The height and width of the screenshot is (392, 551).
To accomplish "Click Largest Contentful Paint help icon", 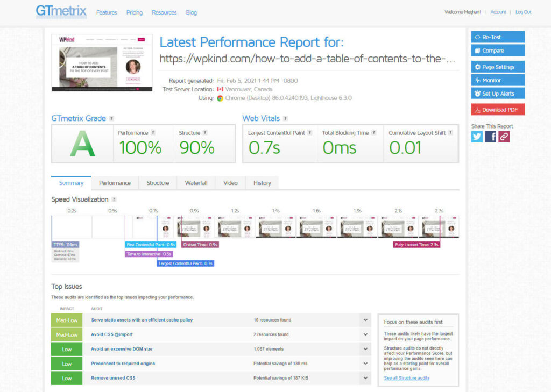I will point(309,133).
